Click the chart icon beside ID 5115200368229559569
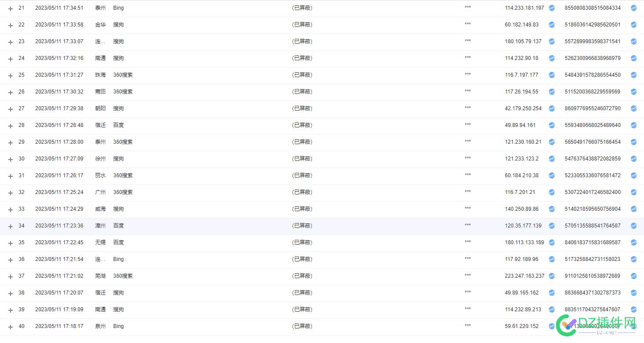 (633, 92)
